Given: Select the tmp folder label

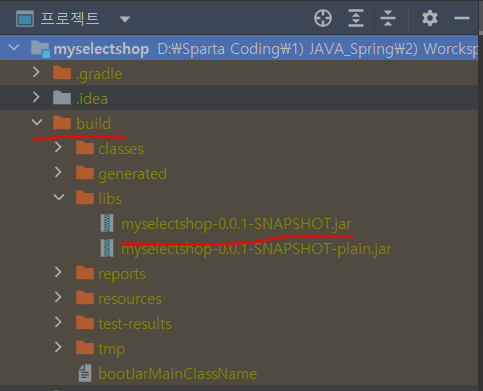Looking at the screenshot, I should point(112,349).
